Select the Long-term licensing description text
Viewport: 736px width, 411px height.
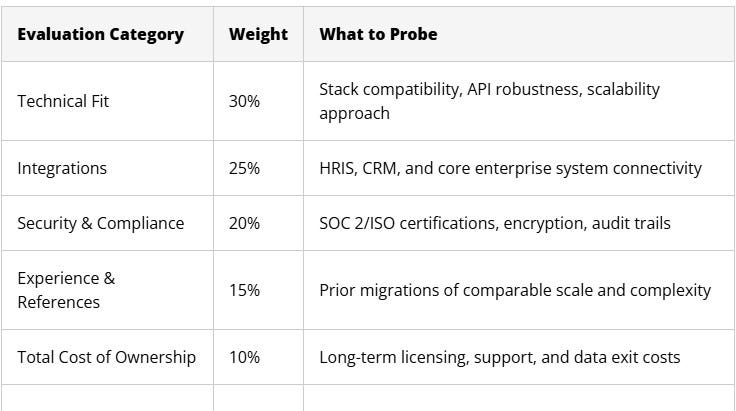pos(500,358)
